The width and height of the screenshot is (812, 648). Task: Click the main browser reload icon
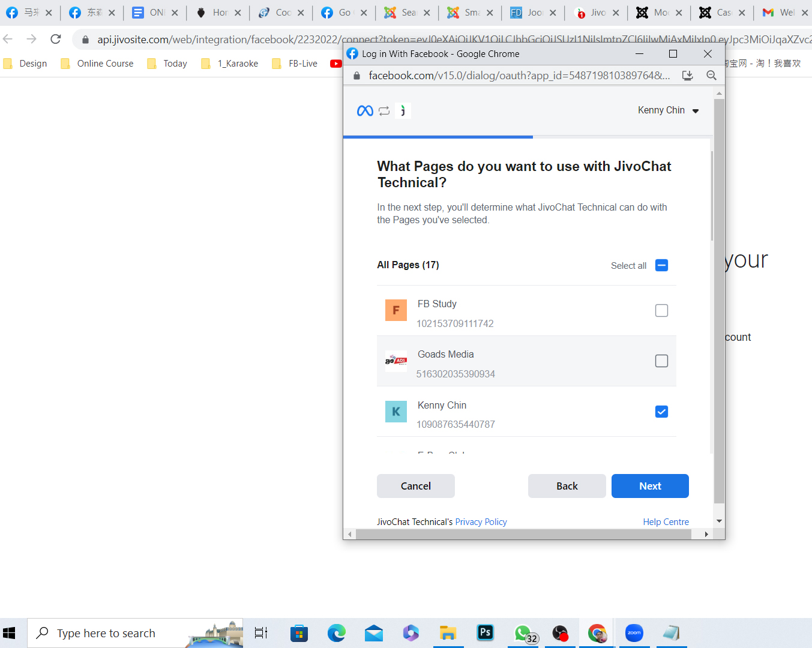click(56, 39)
